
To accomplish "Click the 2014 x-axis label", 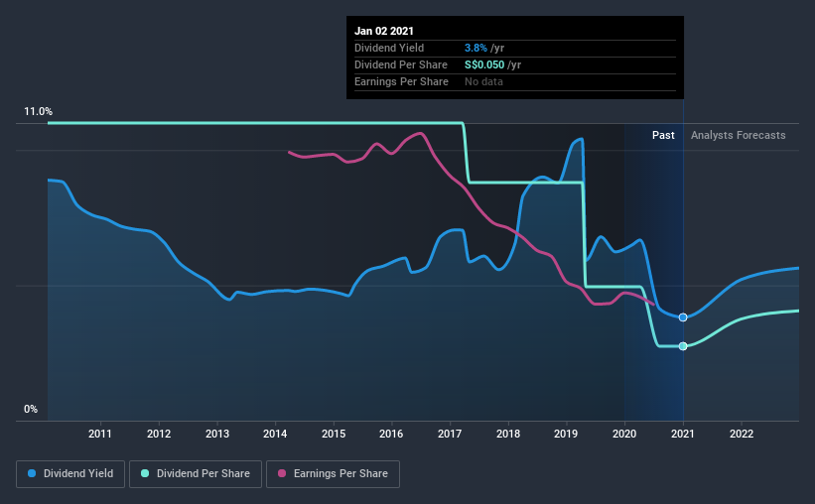I will pos(275,434).
